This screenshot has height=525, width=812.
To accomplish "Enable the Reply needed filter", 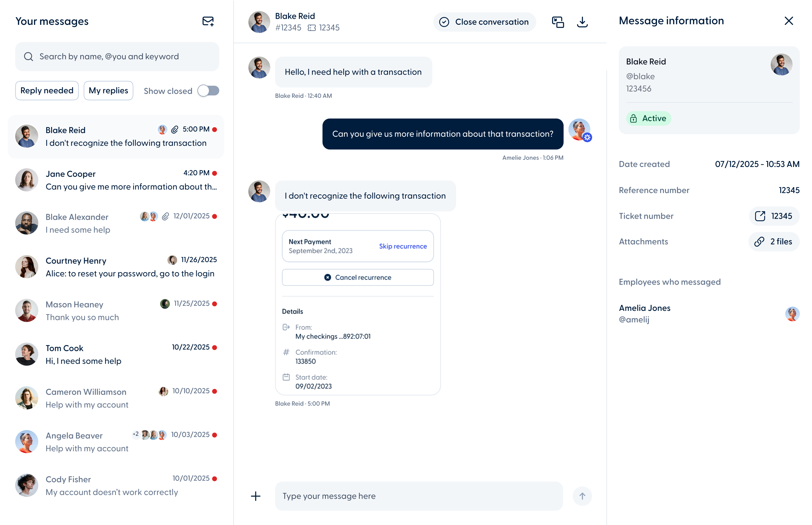I will tap(47, 90).
